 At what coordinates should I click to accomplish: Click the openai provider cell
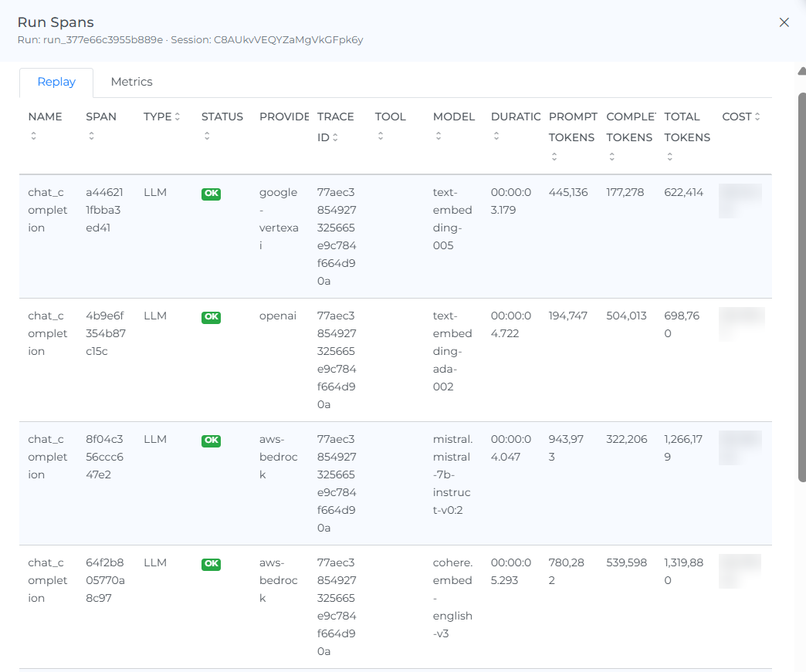click(x=278, y=316)
